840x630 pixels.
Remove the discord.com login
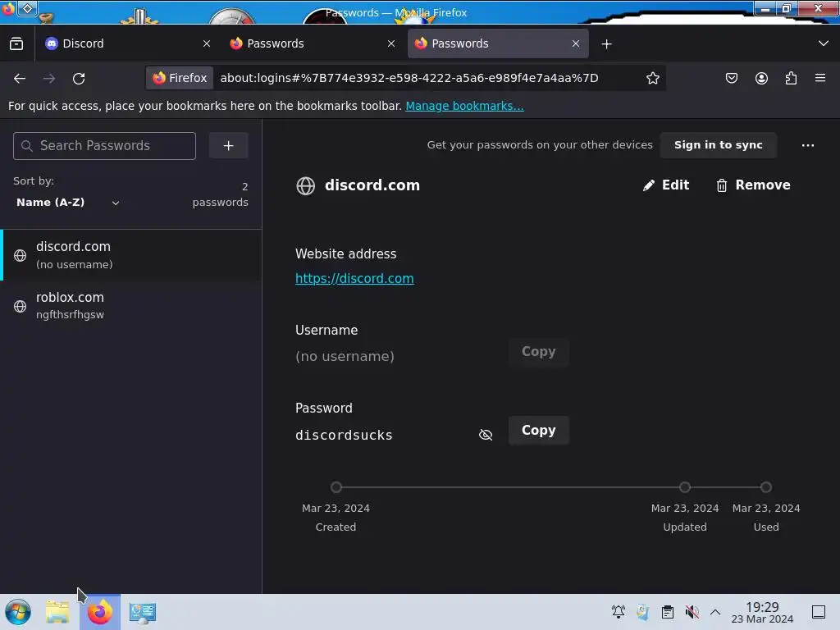[x=753, y=185]
